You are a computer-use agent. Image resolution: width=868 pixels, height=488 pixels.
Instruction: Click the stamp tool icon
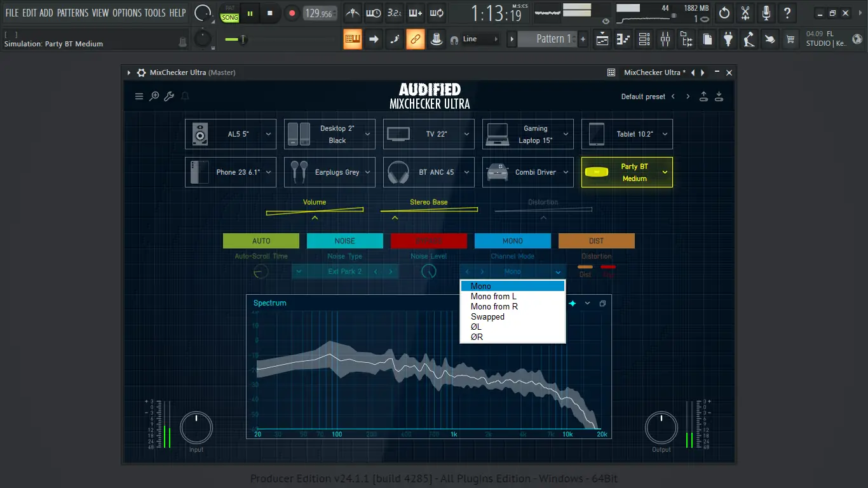[437, 39]
